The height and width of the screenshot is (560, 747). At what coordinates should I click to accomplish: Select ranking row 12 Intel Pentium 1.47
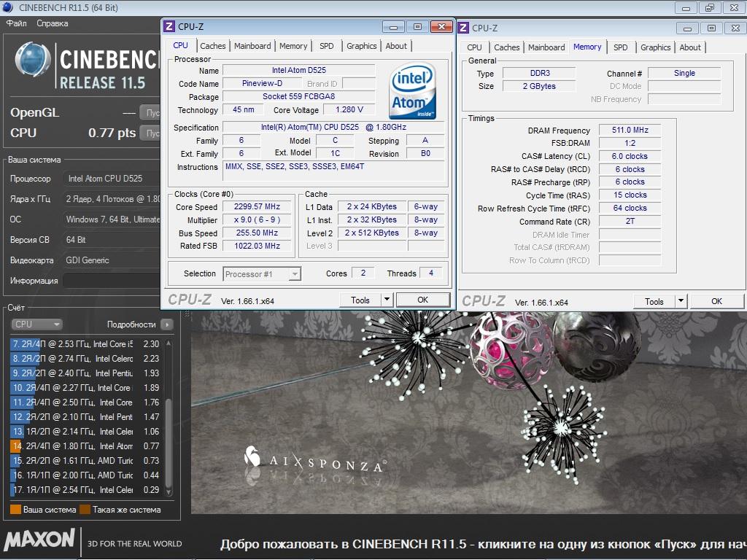(x=85, y=417)
